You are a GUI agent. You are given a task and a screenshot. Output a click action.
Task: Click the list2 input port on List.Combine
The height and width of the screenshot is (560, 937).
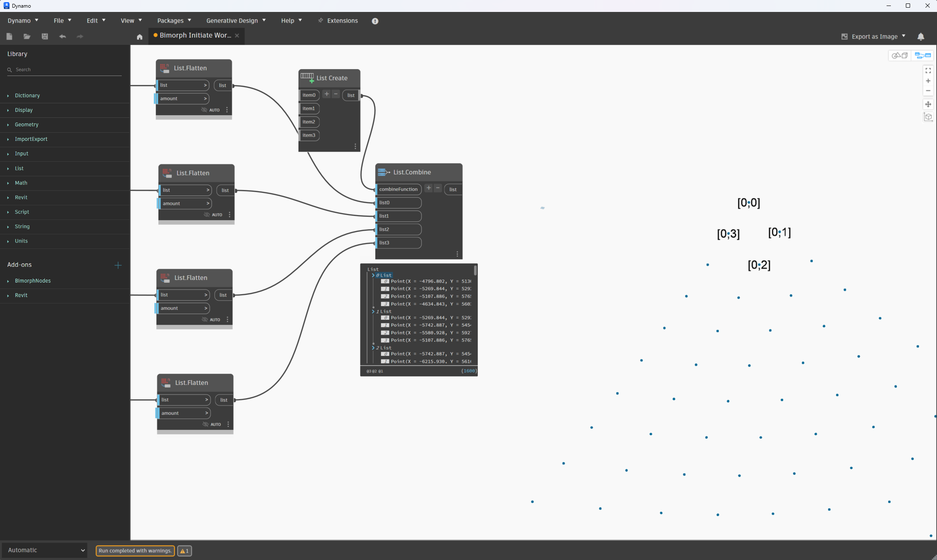[x=398, y=229]
